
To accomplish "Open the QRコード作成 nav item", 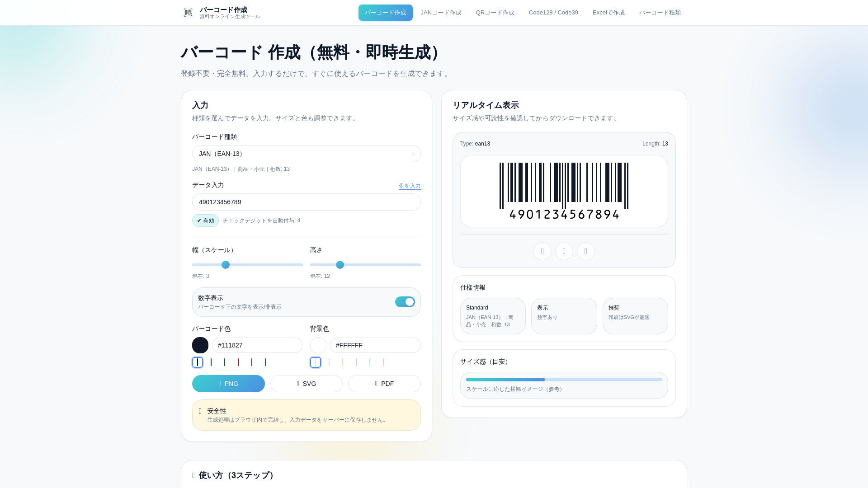I will coord(495,13).
